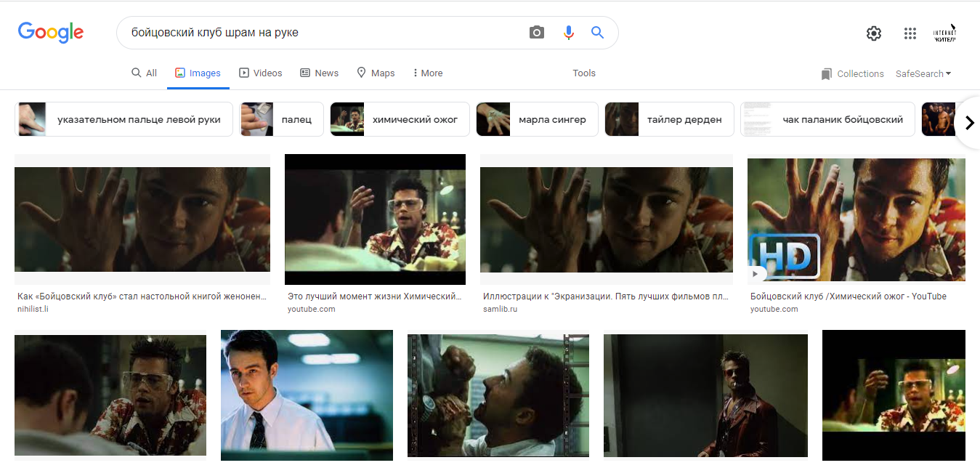Open search Tools options
Image resolution: width=980 pixels, height=468 pixels.
tap(584, 73)
